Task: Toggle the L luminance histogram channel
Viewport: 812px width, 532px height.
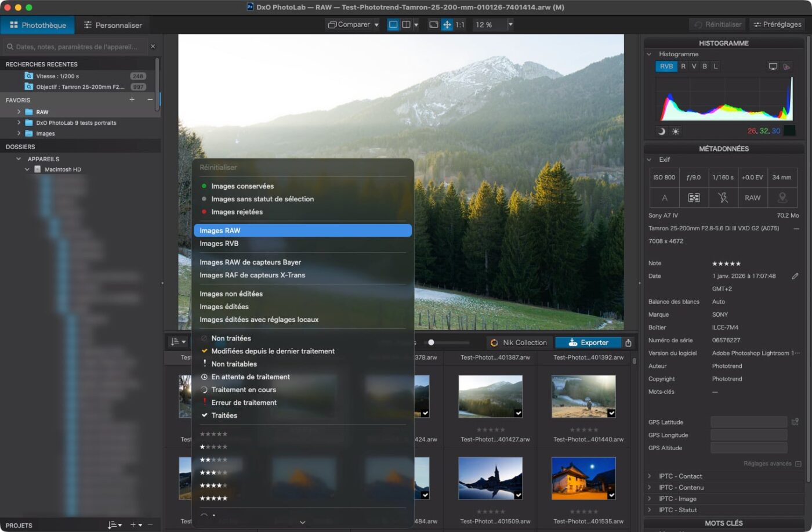Action: point(716,67)
